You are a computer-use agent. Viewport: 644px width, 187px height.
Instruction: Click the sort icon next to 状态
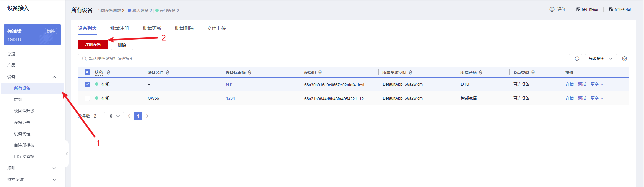[108, 73]
